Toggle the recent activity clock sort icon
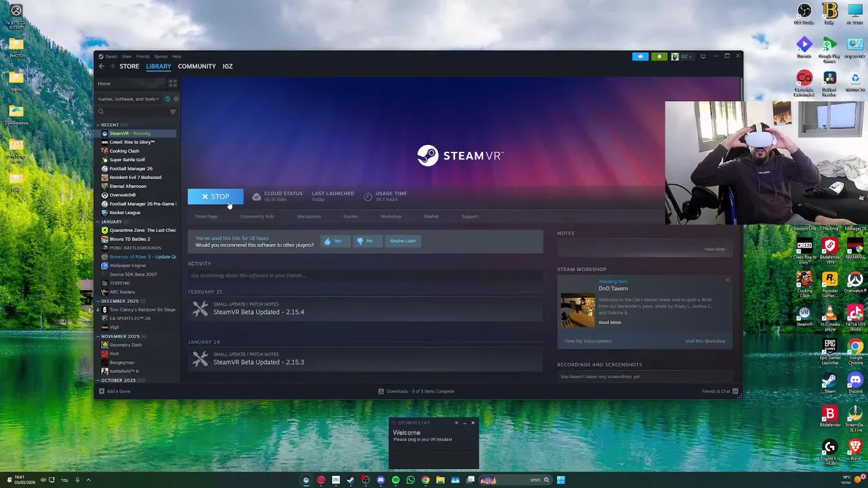The image size is (868, 488). click(x=167, y=99)
